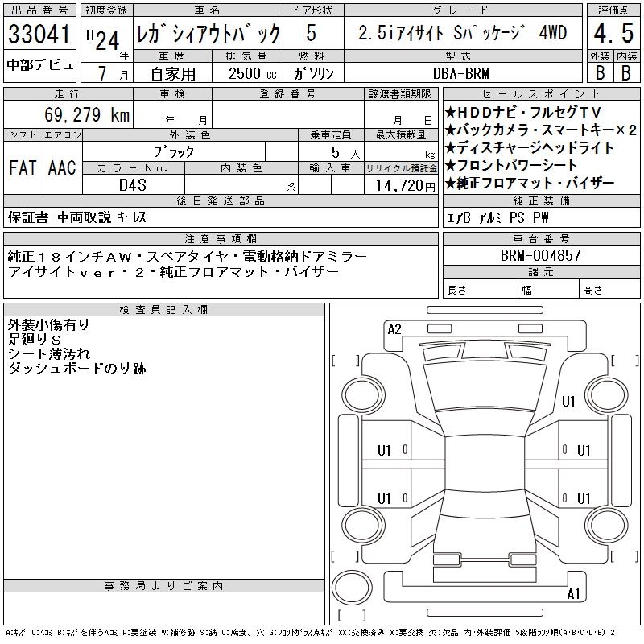Select fuel type ガソリン

[313, 73]
